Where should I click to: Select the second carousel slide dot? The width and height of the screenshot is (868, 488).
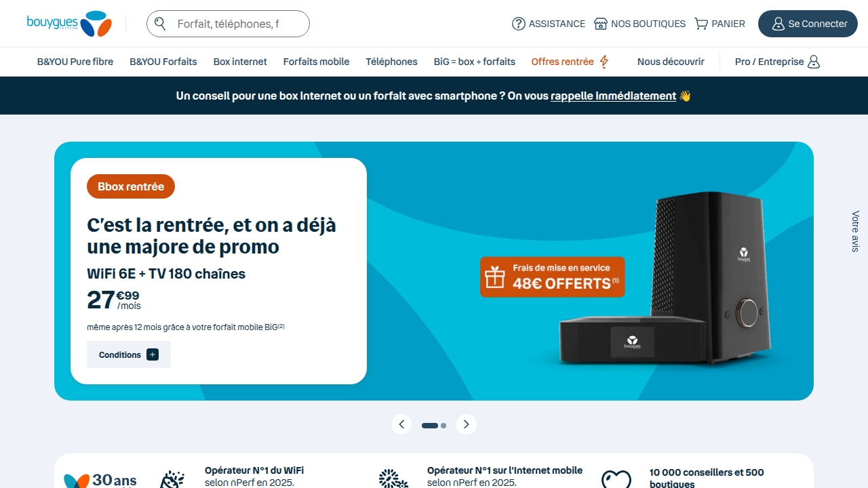click(x=443, y=426)
